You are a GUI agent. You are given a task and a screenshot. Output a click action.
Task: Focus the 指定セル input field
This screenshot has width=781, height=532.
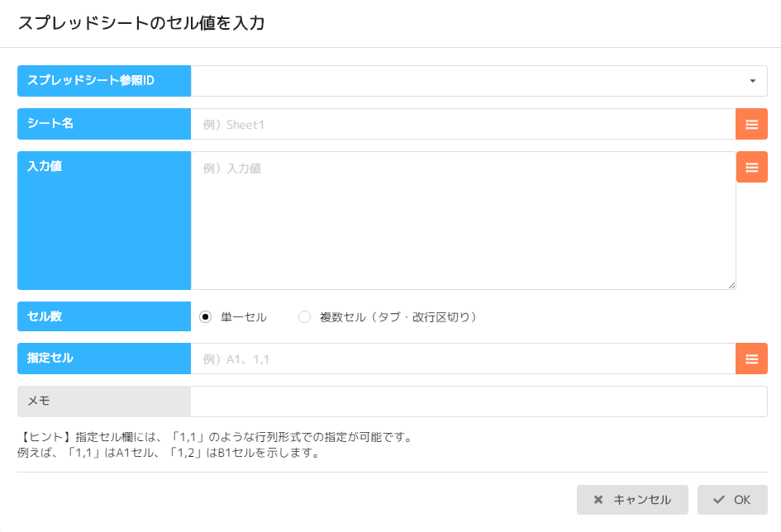coord(463,359)
